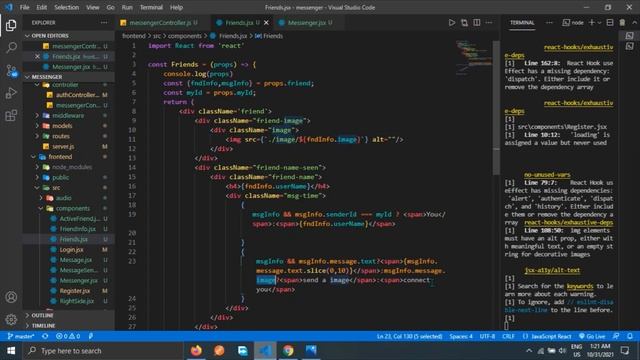Close Friends.jsx in Open Editors list
Viewport: 640px width, 360px height.
point(37,56)
